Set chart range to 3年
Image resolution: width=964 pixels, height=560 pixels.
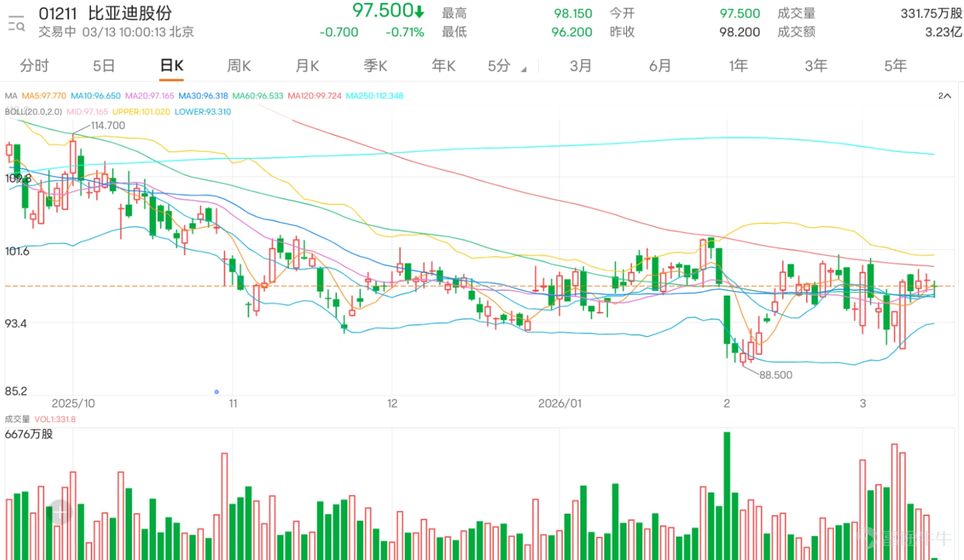point(816,66)
